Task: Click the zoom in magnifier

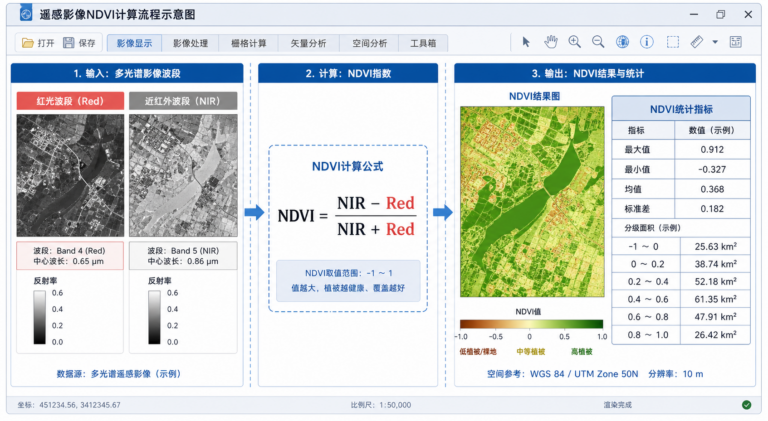Action: [x=575, y=42]
